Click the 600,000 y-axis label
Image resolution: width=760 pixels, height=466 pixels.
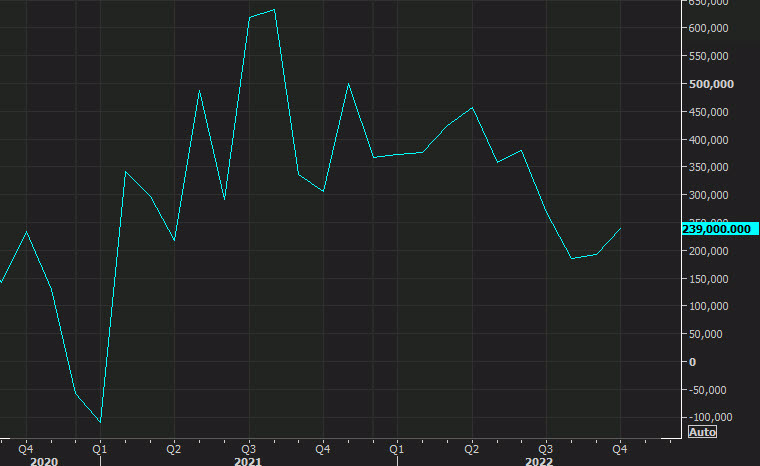[708, 29]
